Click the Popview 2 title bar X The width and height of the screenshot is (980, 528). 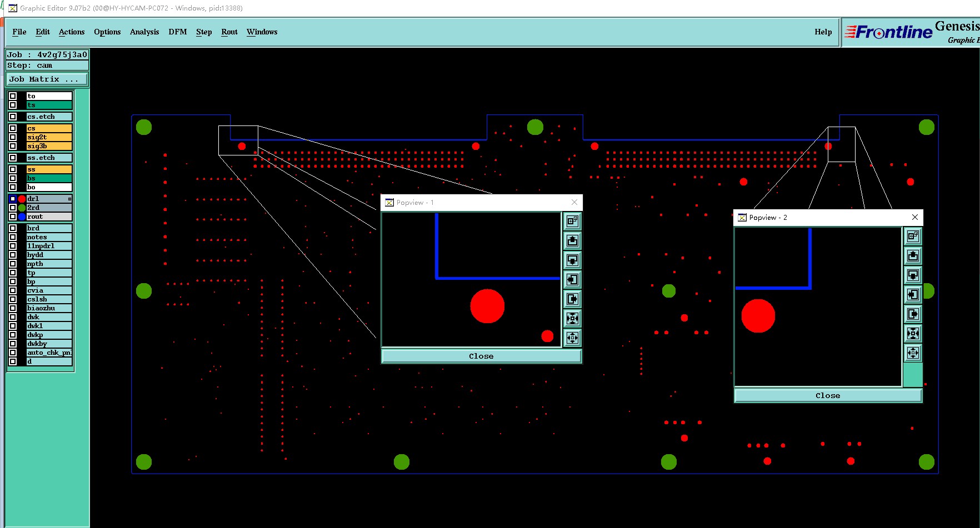(x=915, y=217)
